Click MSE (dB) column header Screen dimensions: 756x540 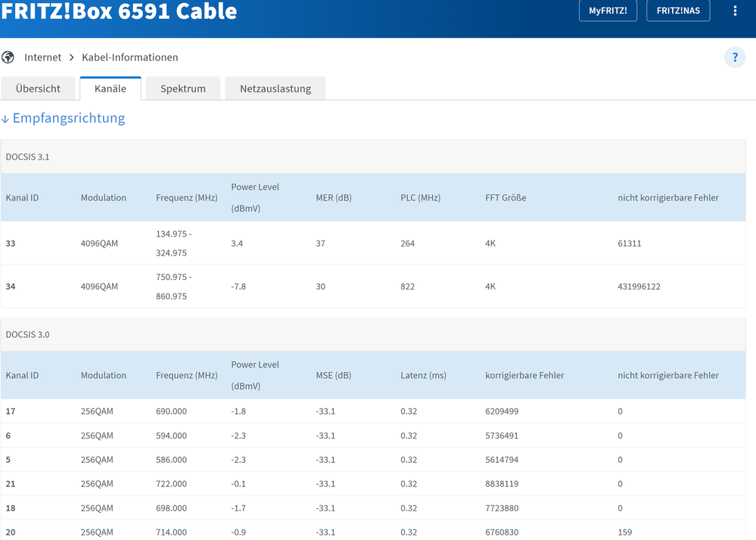click(x=334, y=375)
